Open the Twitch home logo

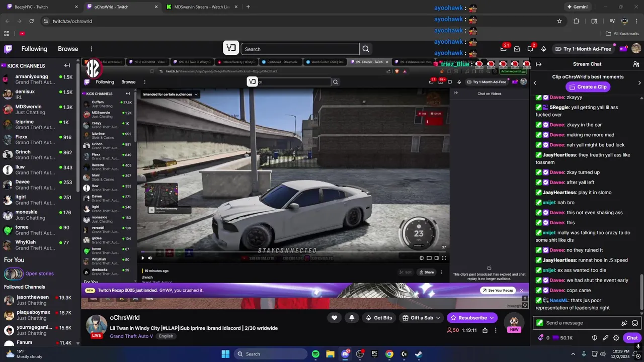pyautogui.click(x=8, y=49)
